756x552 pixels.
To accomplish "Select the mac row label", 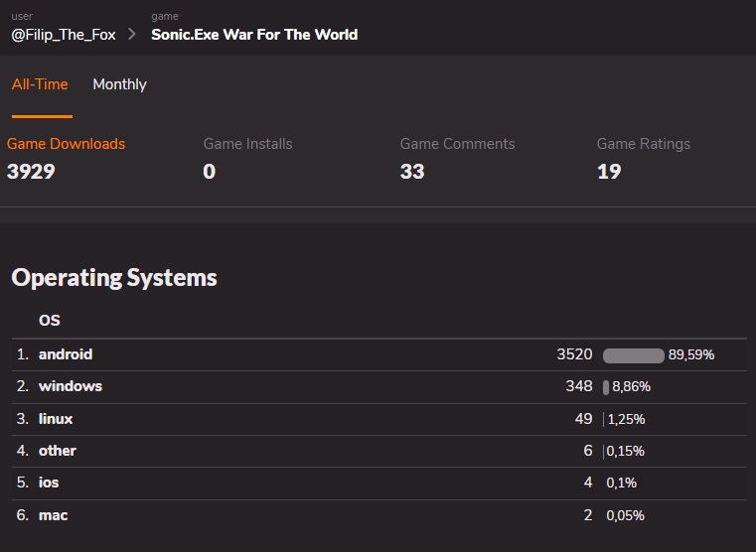I will click(54, 515).
